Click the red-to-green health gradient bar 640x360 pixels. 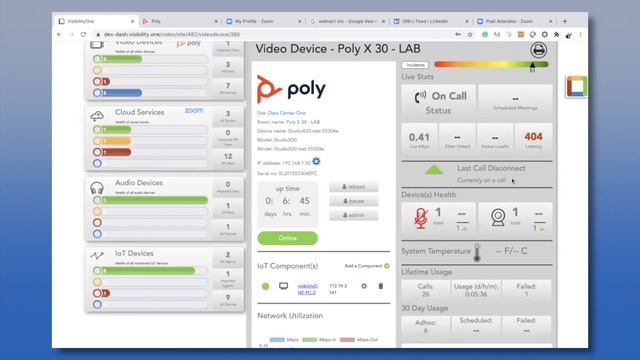point(491,64)
